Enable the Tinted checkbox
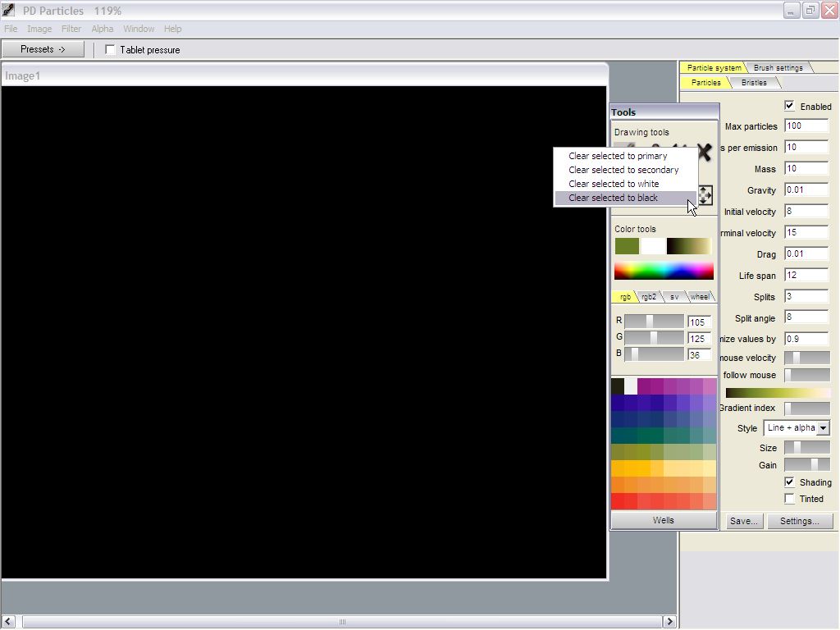840x630 pixels. point(789,499)
